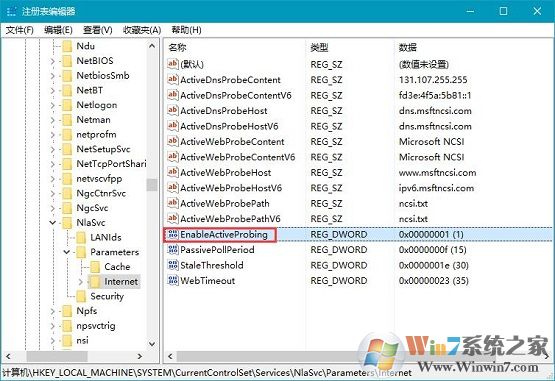Viewport: 555px width, 381px height.
Task: Click the ActiveWebProbeContent string icon
Action: click(173, 141)
